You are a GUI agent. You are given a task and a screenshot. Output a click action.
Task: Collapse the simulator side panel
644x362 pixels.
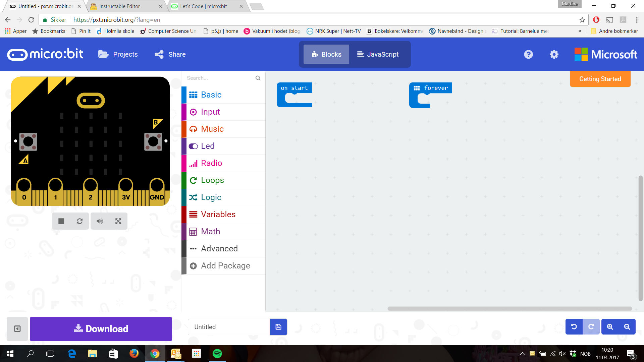[x=17, y=329]
